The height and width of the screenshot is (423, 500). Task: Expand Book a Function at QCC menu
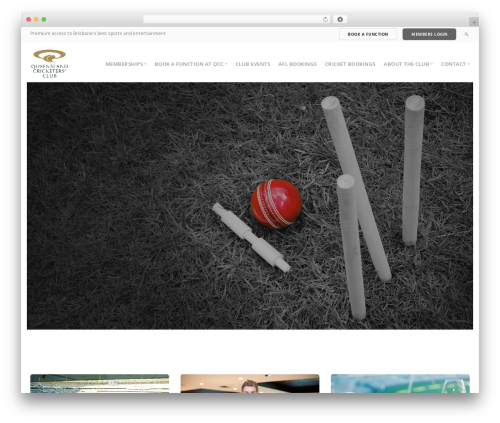[x=191, y=64]
